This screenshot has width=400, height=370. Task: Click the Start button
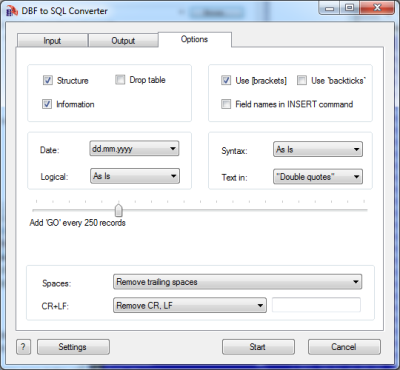pyautogui.click(x=258, y=347)
